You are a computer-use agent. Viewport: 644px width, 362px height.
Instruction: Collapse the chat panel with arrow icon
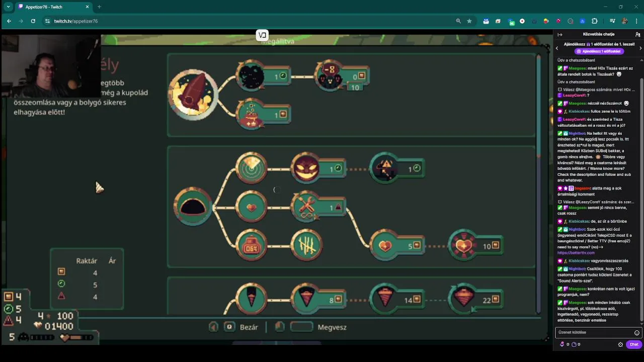[560, 34]
